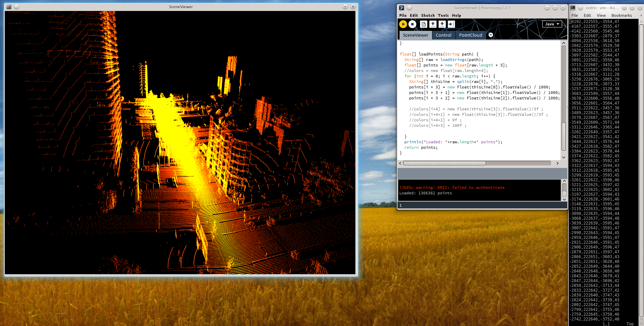Toggle the Processing window's on-all-desktops pin button
This screenshot has height=326, width=644.
click(x=409, y=8)
